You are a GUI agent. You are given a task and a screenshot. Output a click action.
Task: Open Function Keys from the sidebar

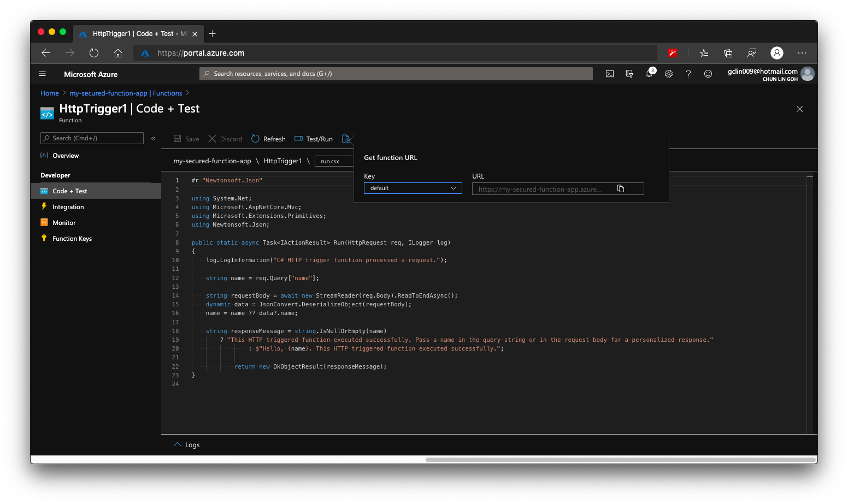pos(72,238)
